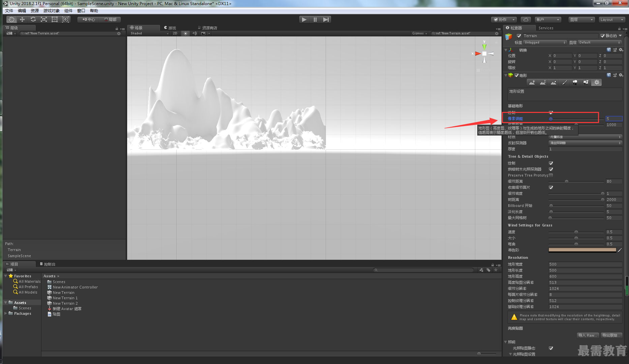Open the Layout dropdown
Screen dimensions: 629x364
click(612, 20)
